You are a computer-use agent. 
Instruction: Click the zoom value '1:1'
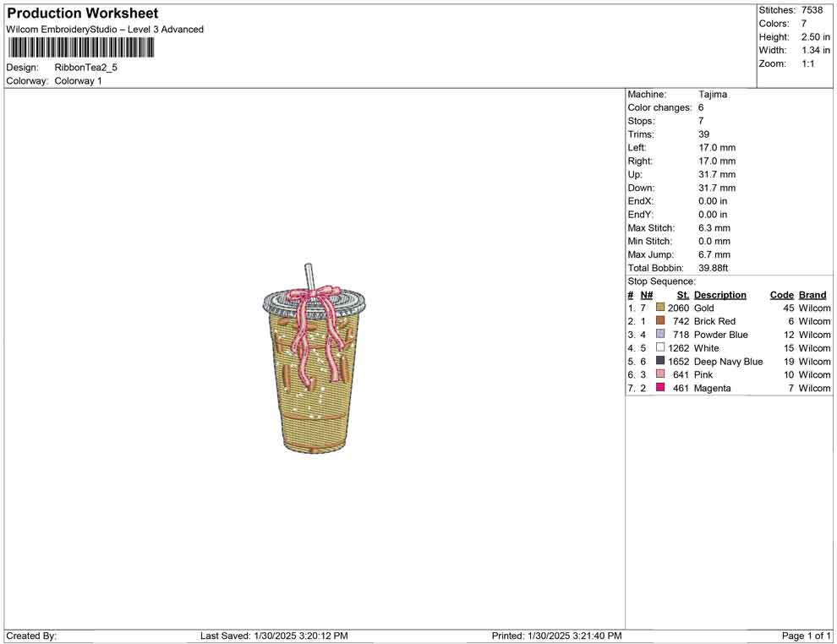(x=807, y=63)
